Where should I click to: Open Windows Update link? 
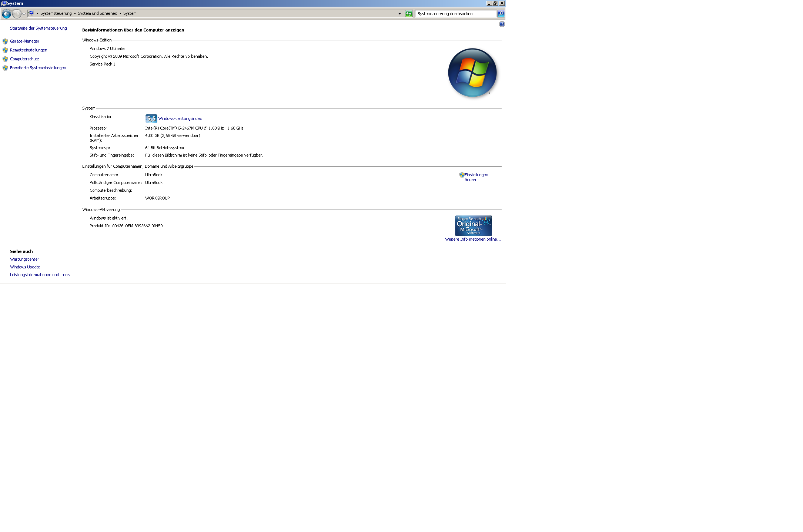point(25,267)
